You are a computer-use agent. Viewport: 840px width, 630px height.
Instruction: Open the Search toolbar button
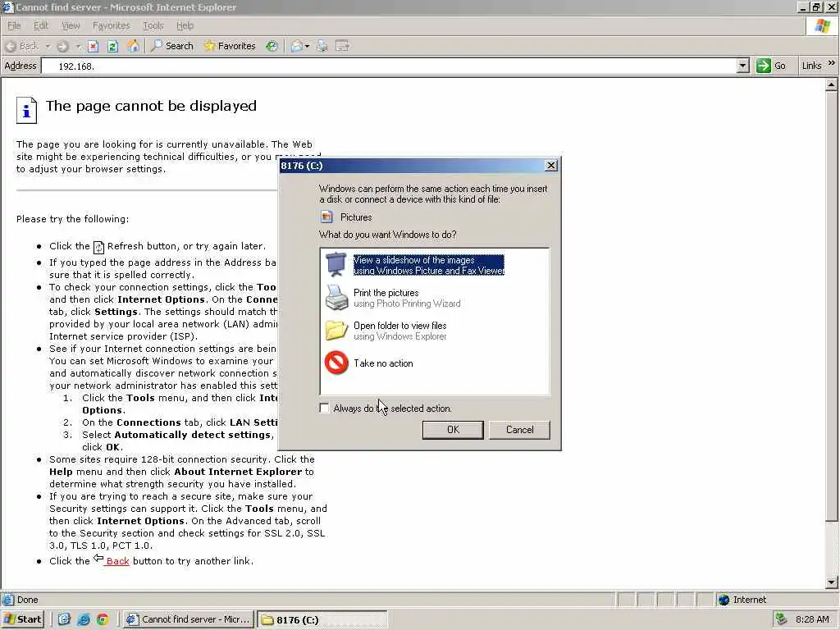pyautogui.click(x=172, y=46)
